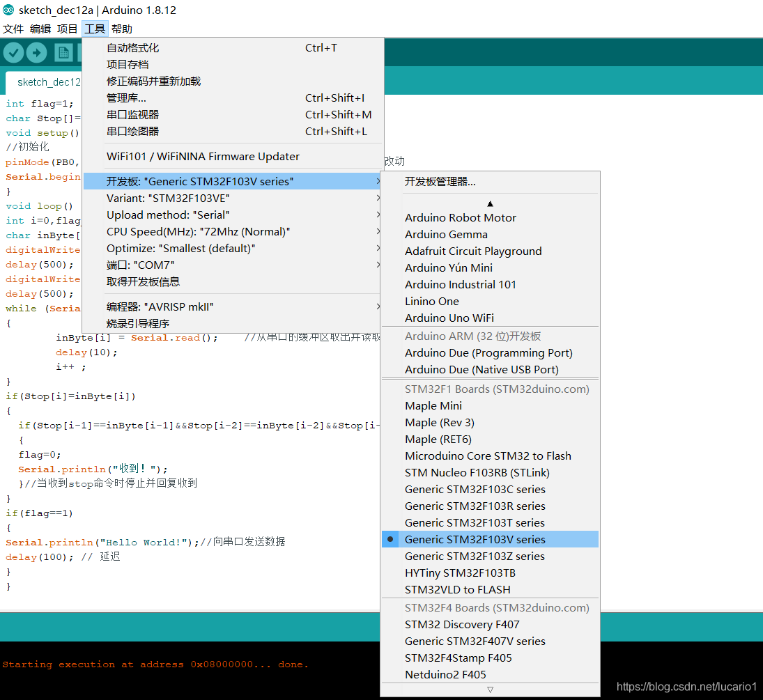Select Arduino Uno WiFi board
The width and height of the screenshot is (763, 700).
tap(490, 318)
